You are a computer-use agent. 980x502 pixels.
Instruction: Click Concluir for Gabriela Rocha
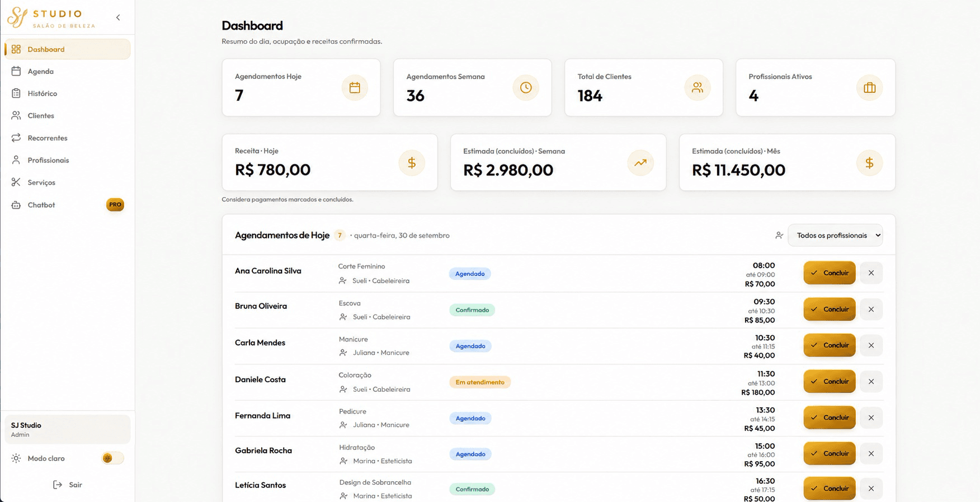pos(830,453)
